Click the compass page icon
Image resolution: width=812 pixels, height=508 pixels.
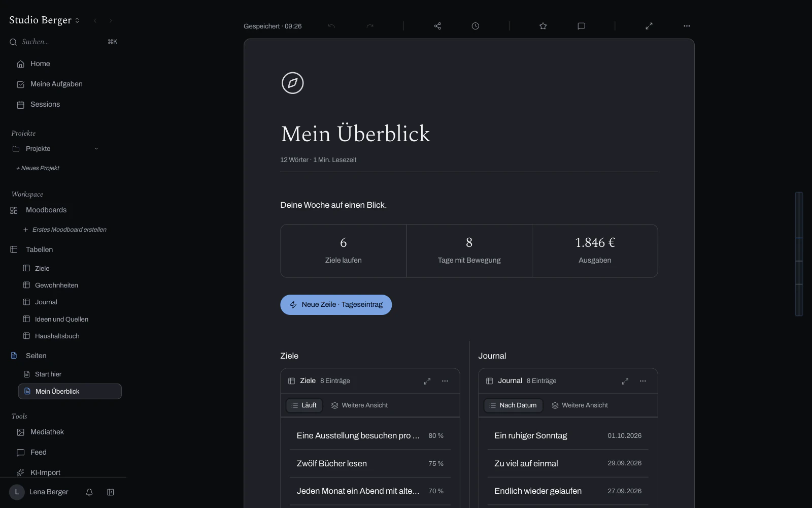292,83
